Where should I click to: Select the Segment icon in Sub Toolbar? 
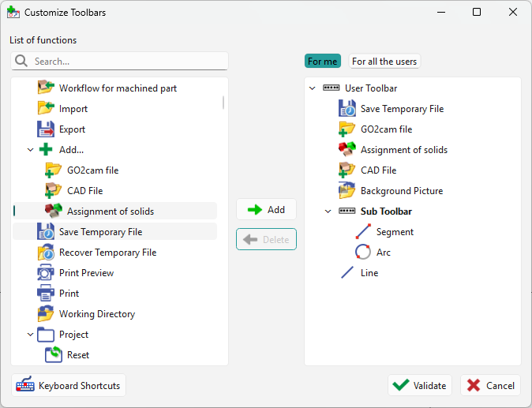pos(363,232)
